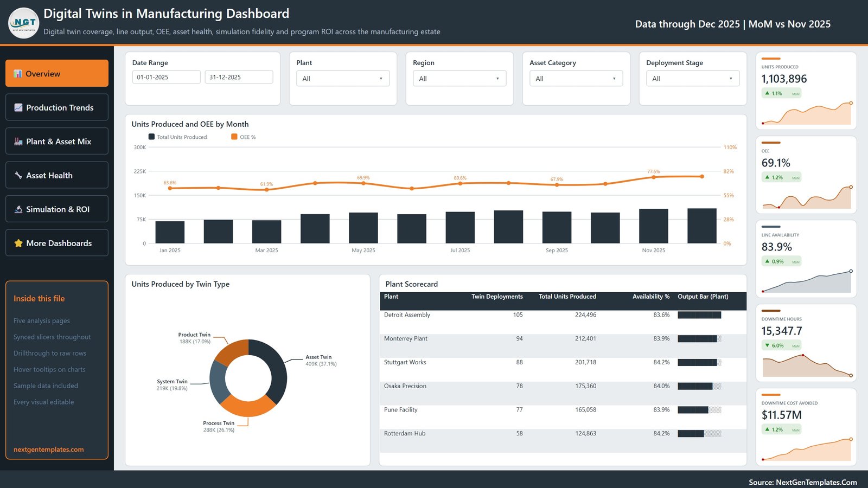
Task: Click the Total Units Produced legend swatch
Action: (151, 137)
